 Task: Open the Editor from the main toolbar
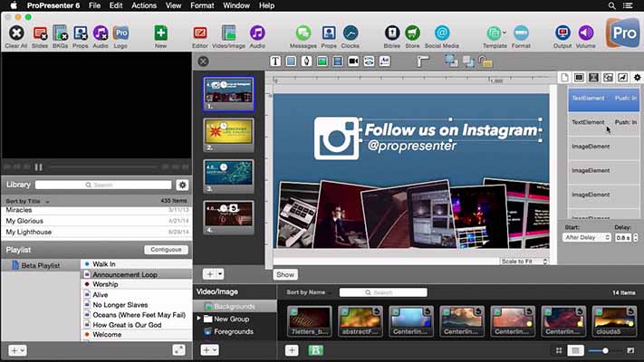click(200, 33)
